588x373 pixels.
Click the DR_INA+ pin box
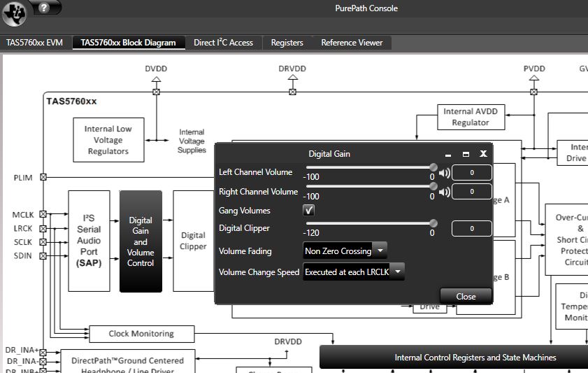43,353
